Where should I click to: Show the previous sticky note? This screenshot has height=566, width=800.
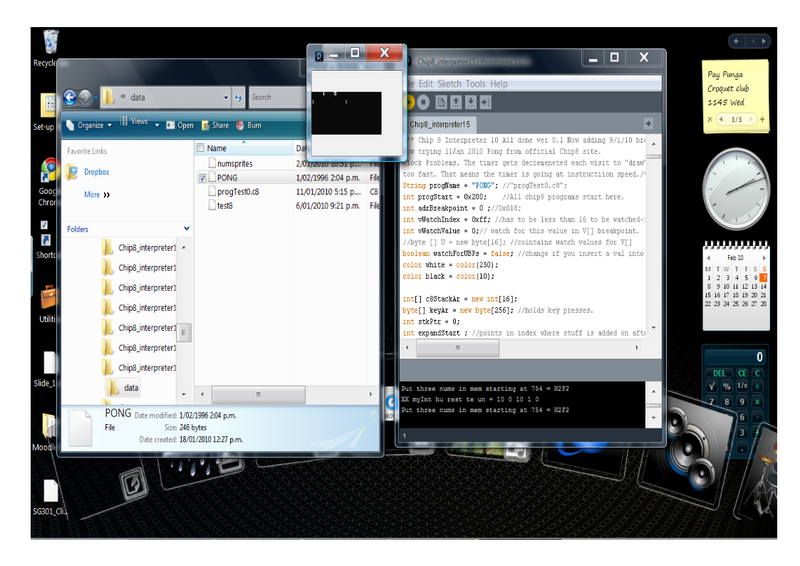point(721,119)
